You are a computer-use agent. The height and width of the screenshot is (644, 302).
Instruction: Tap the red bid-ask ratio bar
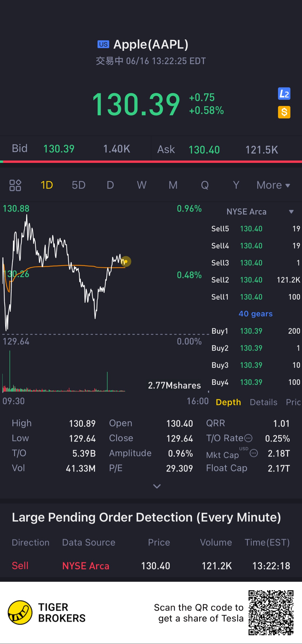point(151,162)
